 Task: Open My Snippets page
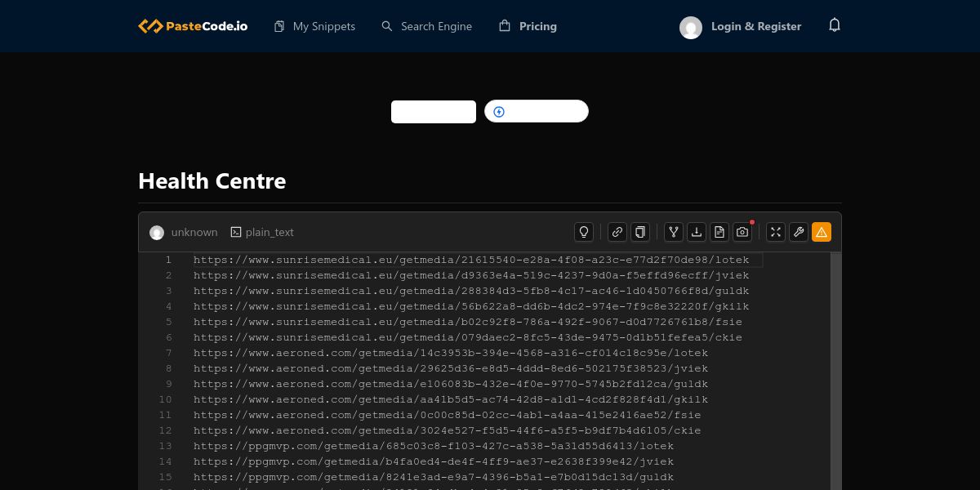314,26
